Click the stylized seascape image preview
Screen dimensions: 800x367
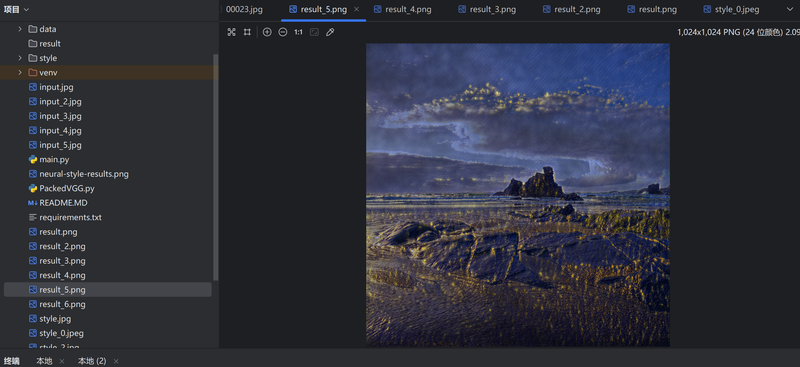click(518, 195)
